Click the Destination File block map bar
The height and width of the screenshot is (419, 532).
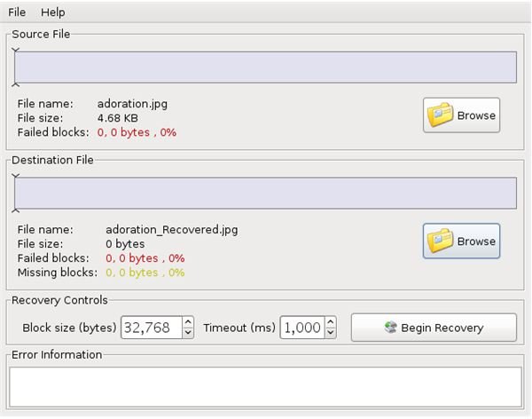[x=266, y=193]
